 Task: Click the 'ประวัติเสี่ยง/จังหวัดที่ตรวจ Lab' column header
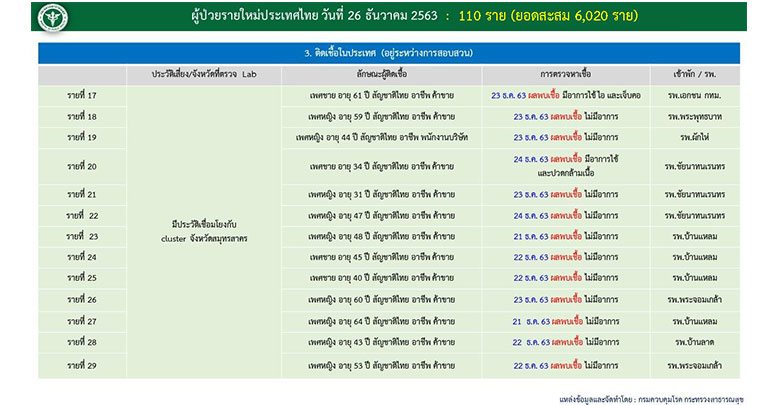198,75
